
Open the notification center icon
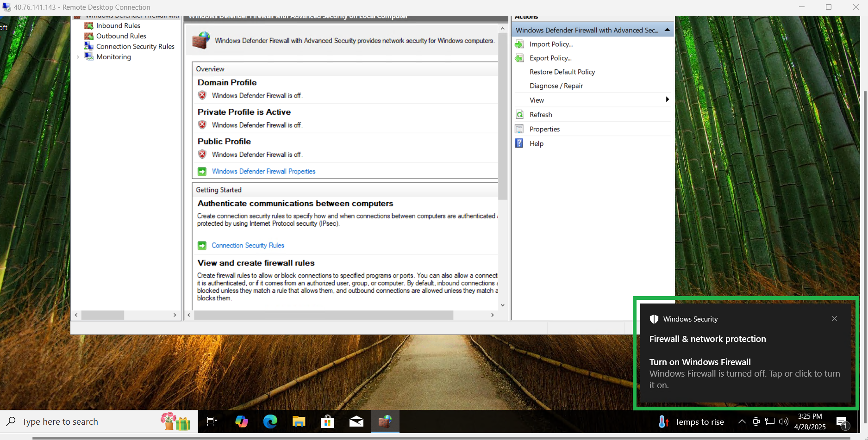(x=842, y=422)
